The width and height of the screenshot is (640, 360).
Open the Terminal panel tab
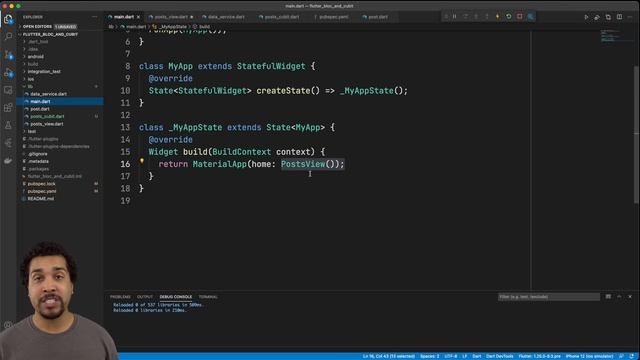(x=208, y=297)
